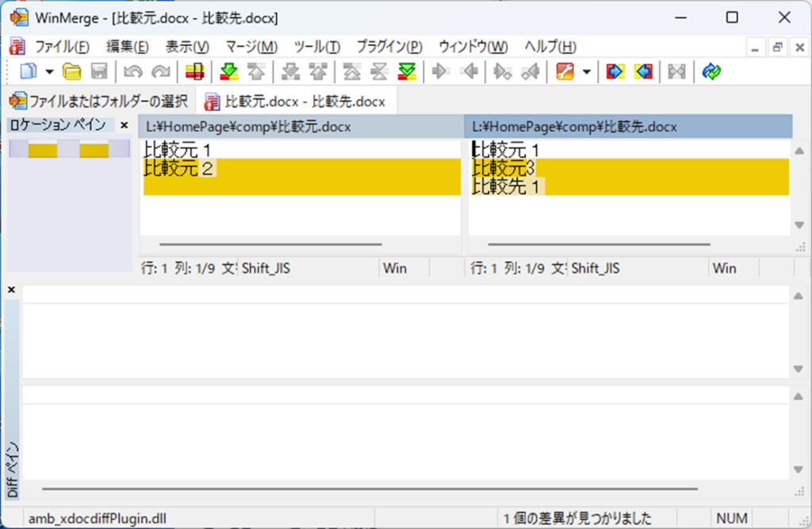The image size is (812, 529).
Task: Close the Location pane
Action: 124,125
